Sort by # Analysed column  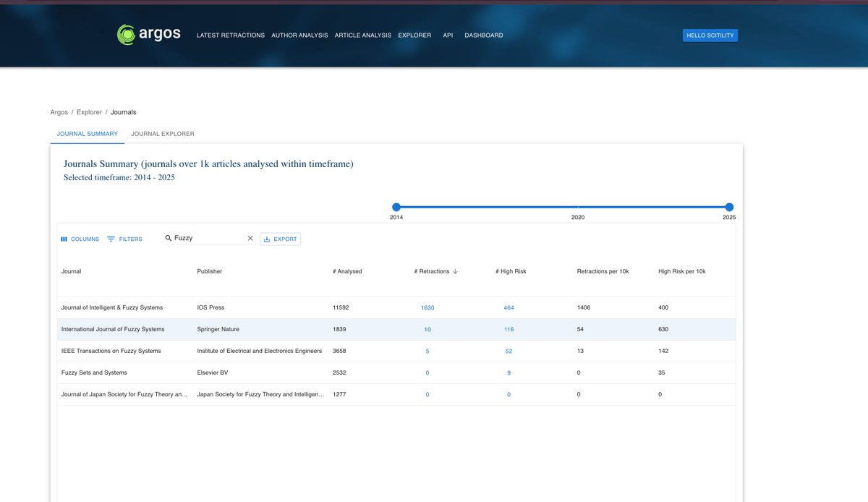(x=347, y=271)
